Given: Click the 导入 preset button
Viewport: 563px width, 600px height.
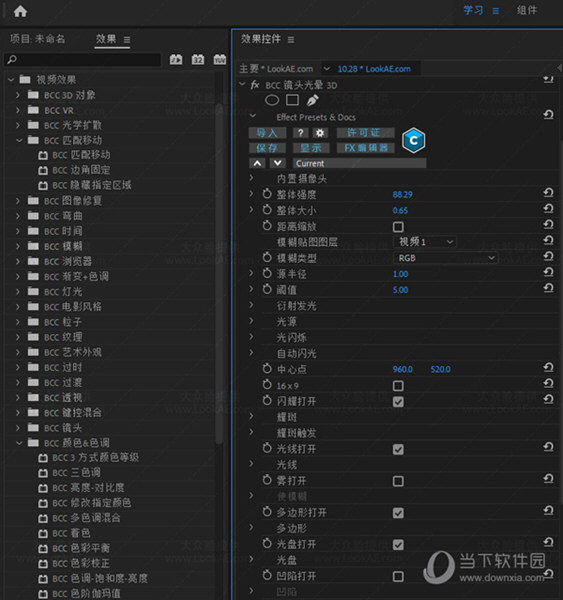Looking at the screenshot, I should [267, 133].
